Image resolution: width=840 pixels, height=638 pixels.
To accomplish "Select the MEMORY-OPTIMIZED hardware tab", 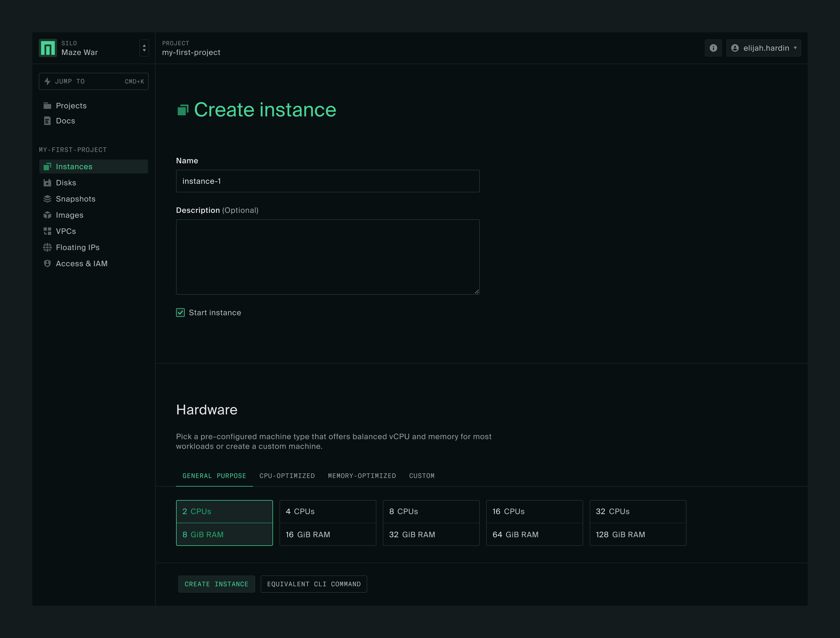I will (362, 476).
